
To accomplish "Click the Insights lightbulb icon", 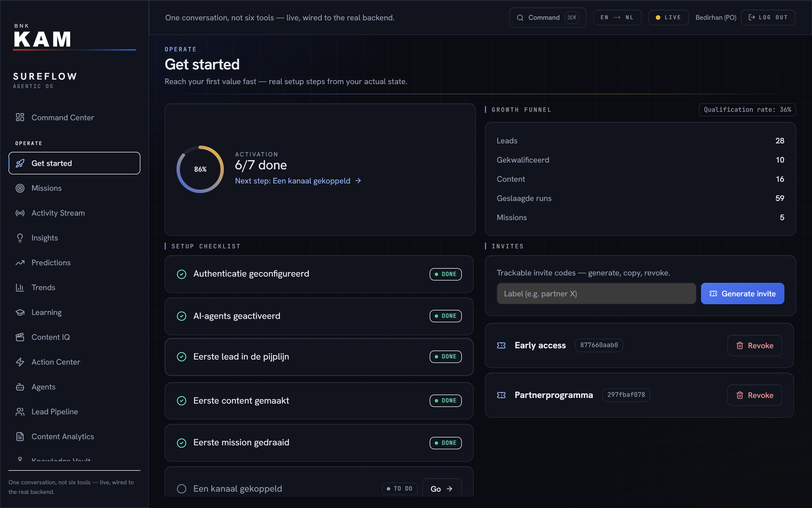I will click(x=20, y=238).
